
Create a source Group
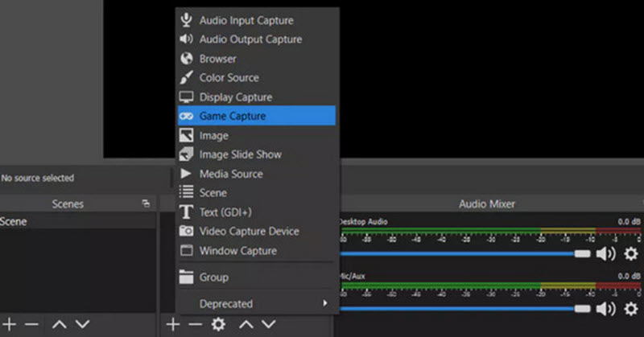[257, 277]
